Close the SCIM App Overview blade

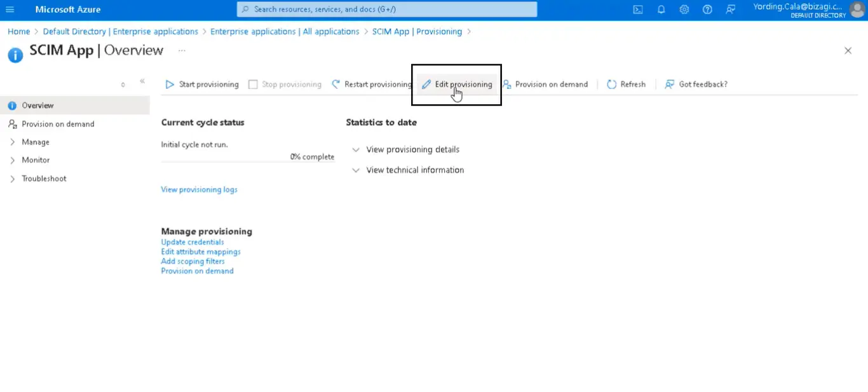[x=848, y=51]
